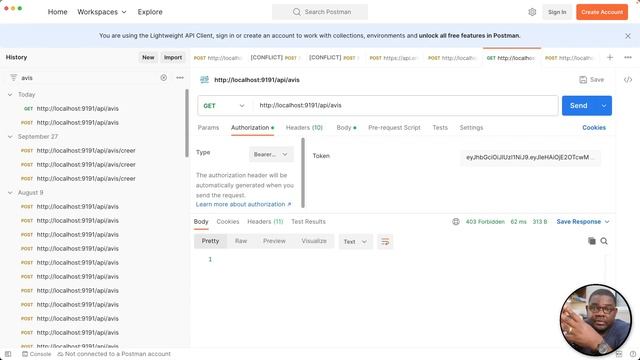Select the Visualize response view
The image size is (640, 360).
point(314,241)
